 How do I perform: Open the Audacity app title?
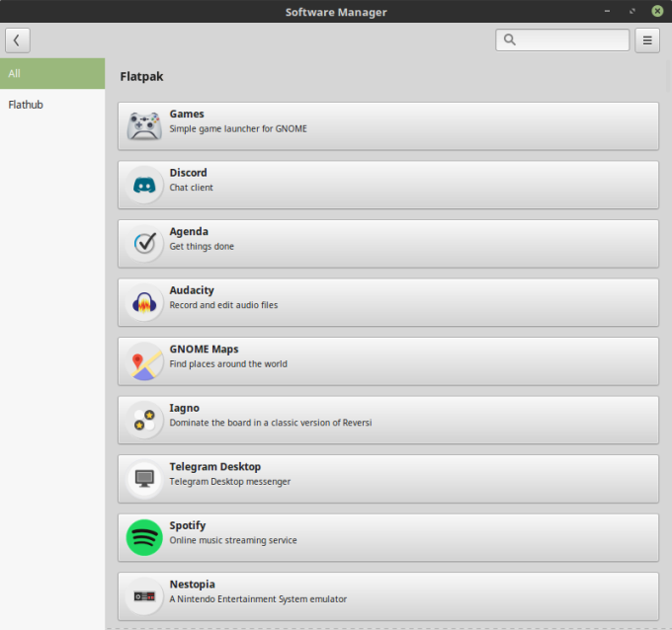[x=192, y=290]
